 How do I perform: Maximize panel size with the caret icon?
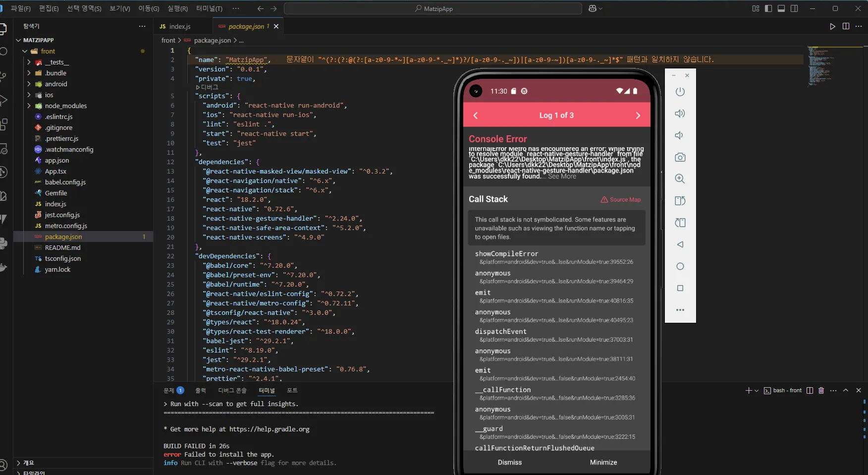coord(846,390)
